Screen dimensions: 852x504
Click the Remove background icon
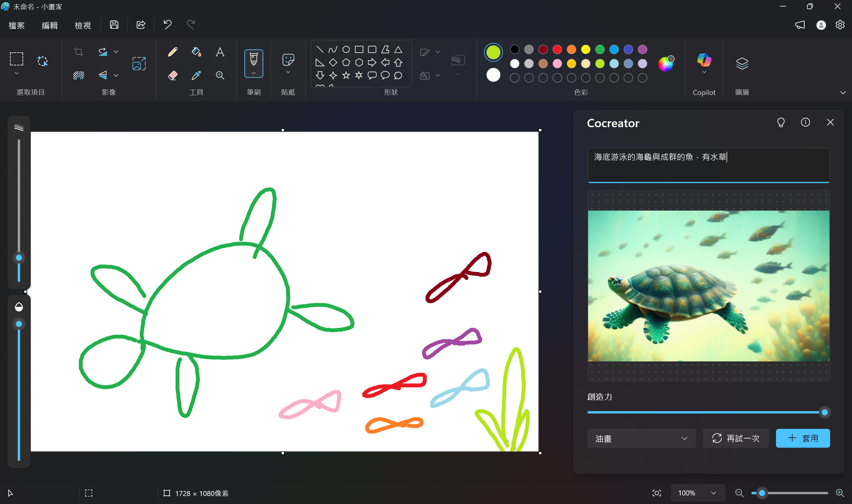[x=79, y=75]
